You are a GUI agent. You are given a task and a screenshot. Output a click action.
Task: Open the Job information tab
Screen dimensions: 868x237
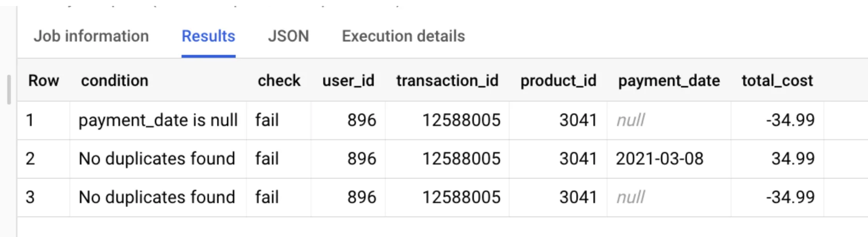91,36
